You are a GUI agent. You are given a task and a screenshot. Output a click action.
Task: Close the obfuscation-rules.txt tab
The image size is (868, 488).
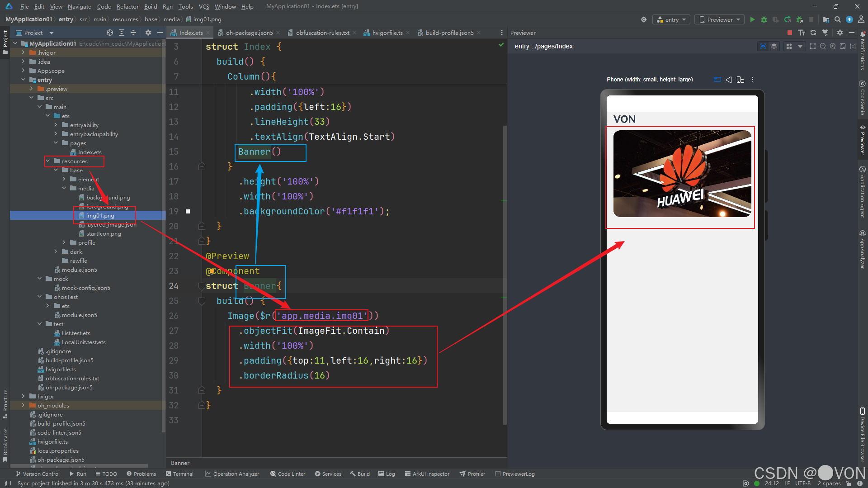(354, 33)
